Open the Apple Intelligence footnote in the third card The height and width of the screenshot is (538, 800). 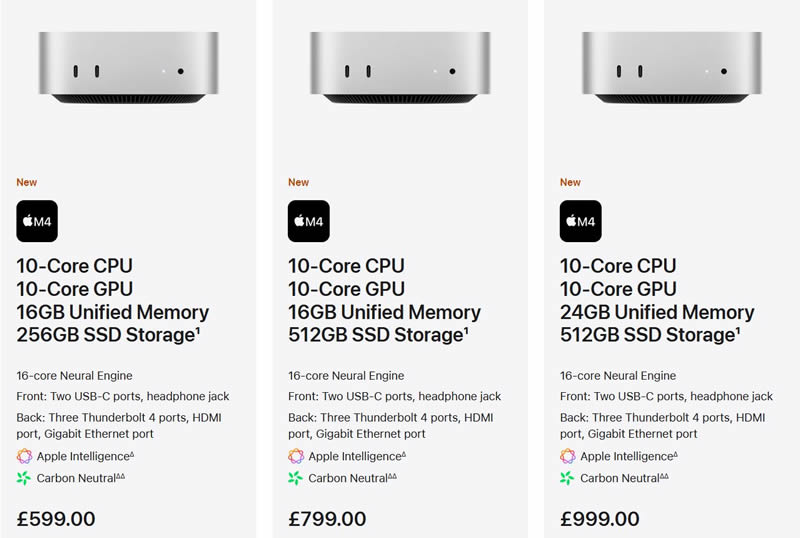click(x=676, y=453)
